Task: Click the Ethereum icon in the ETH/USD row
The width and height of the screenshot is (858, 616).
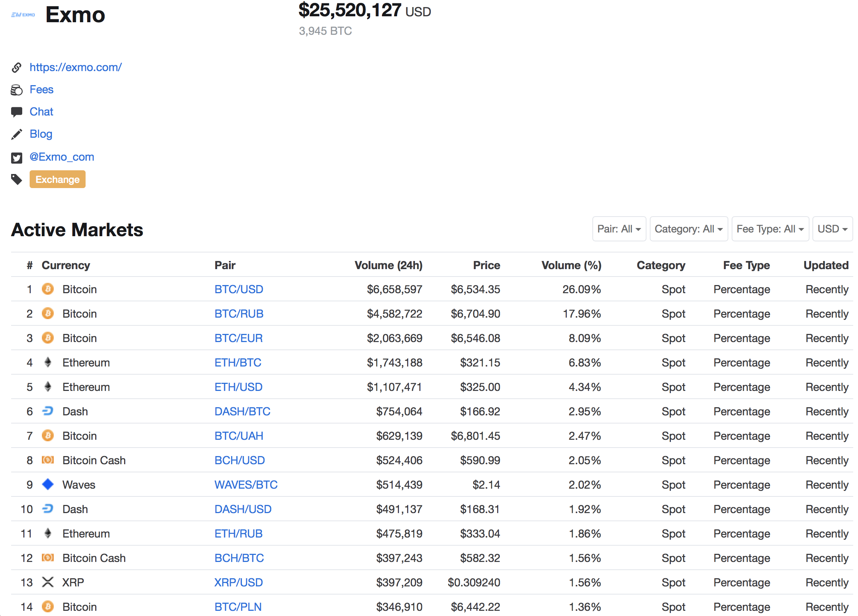Action: coord(48,386)
